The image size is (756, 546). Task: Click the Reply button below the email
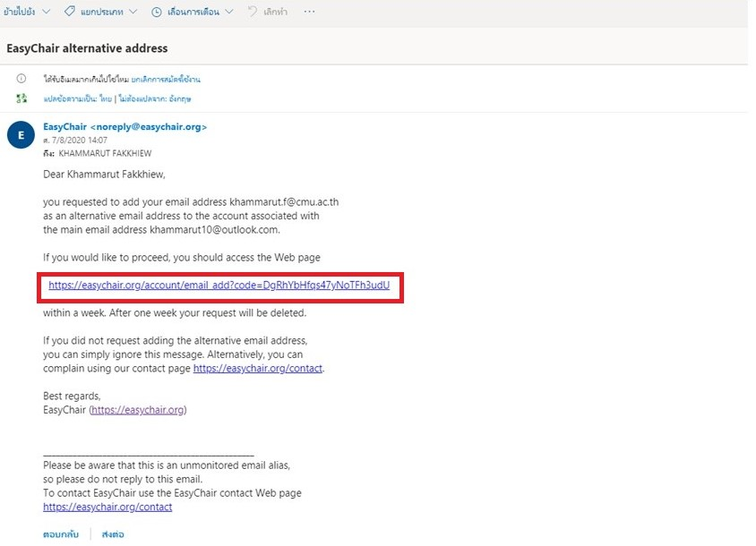(61, 534)
